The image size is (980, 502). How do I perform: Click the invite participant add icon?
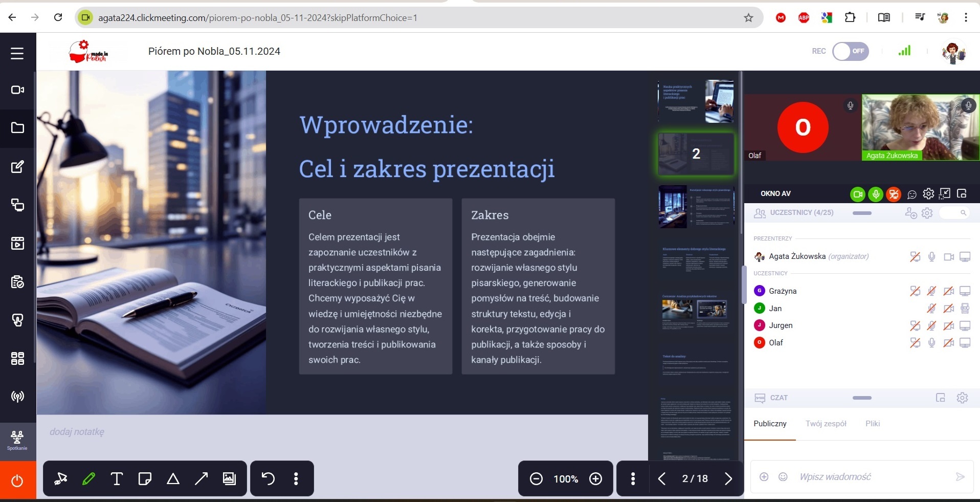[x=910, y=213]
